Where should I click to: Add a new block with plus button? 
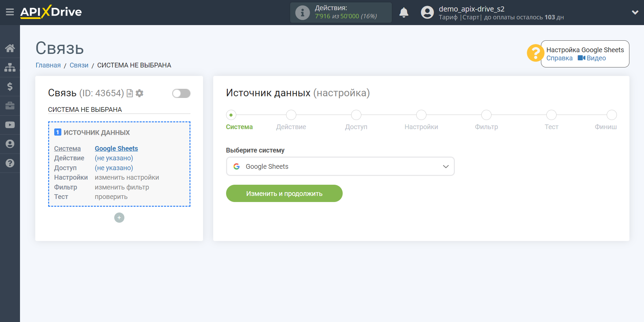click(119, 218)
